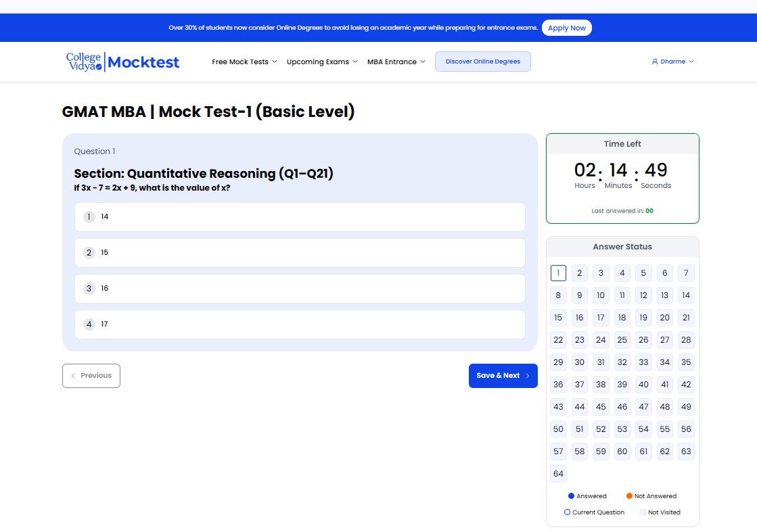Go to question 26 in status grid
The height and width of the screenshot is (532, 757).
(x=643, y=340)
